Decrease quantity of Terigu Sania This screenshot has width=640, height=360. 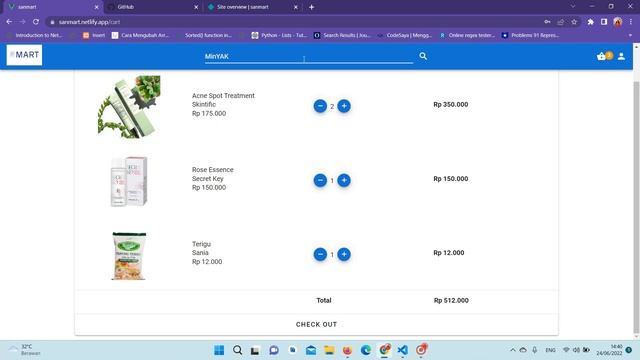pos(320,254)
